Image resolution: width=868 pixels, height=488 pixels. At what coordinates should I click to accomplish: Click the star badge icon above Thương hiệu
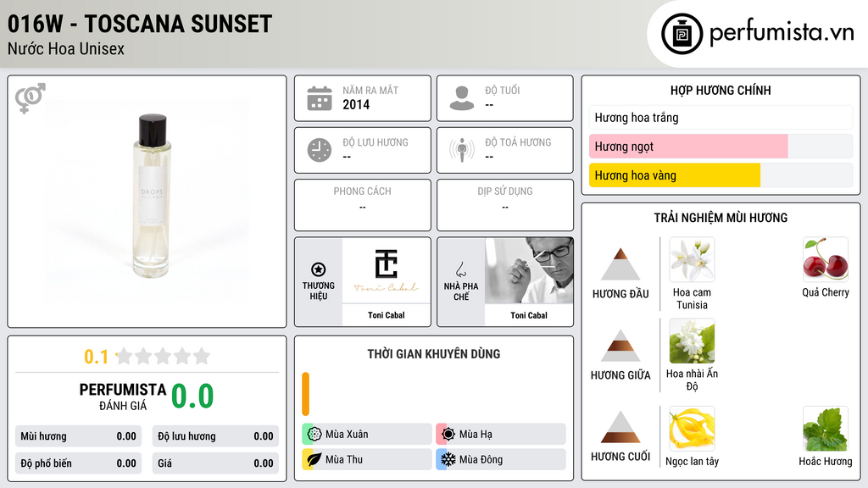(319, 269)
